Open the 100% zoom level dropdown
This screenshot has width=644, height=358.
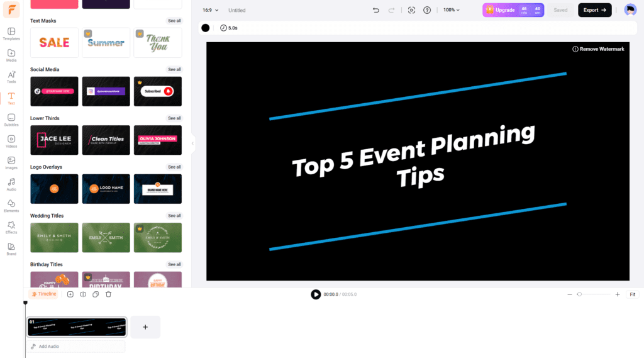(x=452, y=10)
